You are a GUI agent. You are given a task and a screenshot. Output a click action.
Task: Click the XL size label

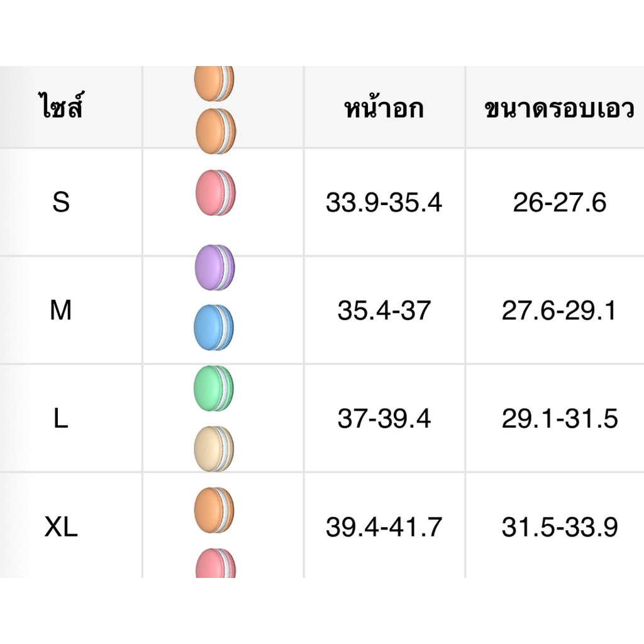pyautogui.click(x=61, y=527)
